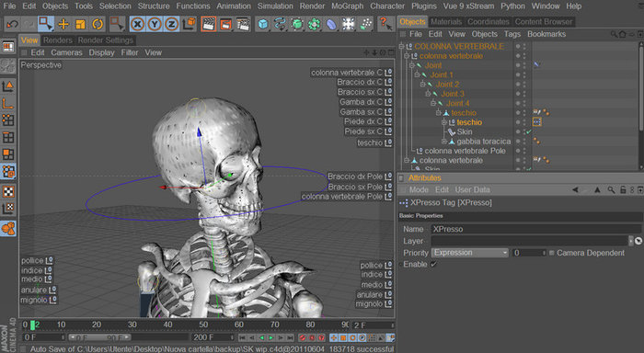Open the MoGraph menu
This screenshot has width=644, height=353.
(347, 6)
